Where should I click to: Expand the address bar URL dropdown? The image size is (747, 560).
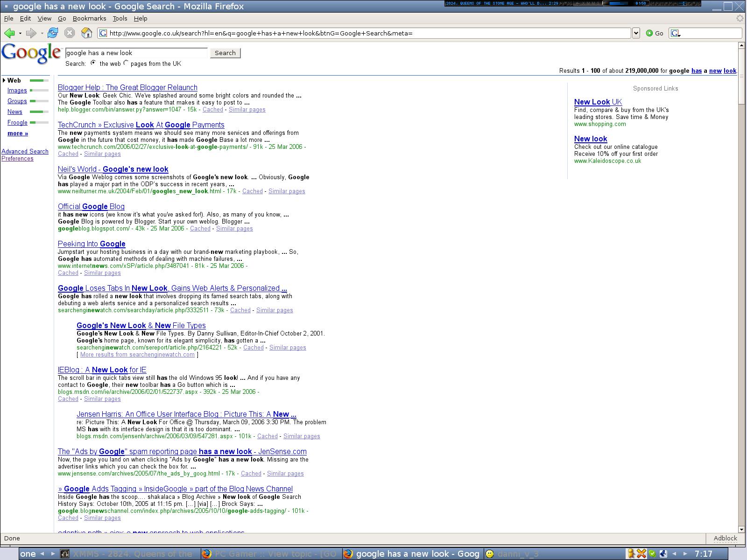pyautogui.click(x=636, y=33)
